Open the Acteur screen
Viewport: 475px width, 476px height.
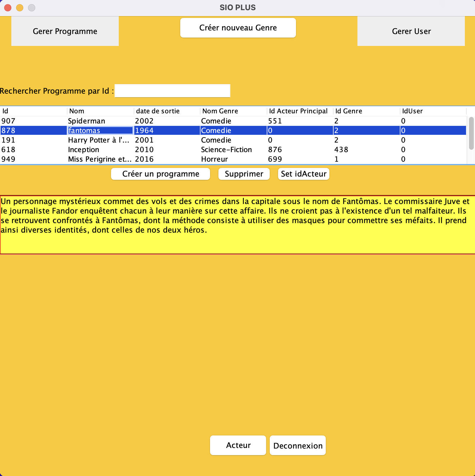(x=238, y=445)
